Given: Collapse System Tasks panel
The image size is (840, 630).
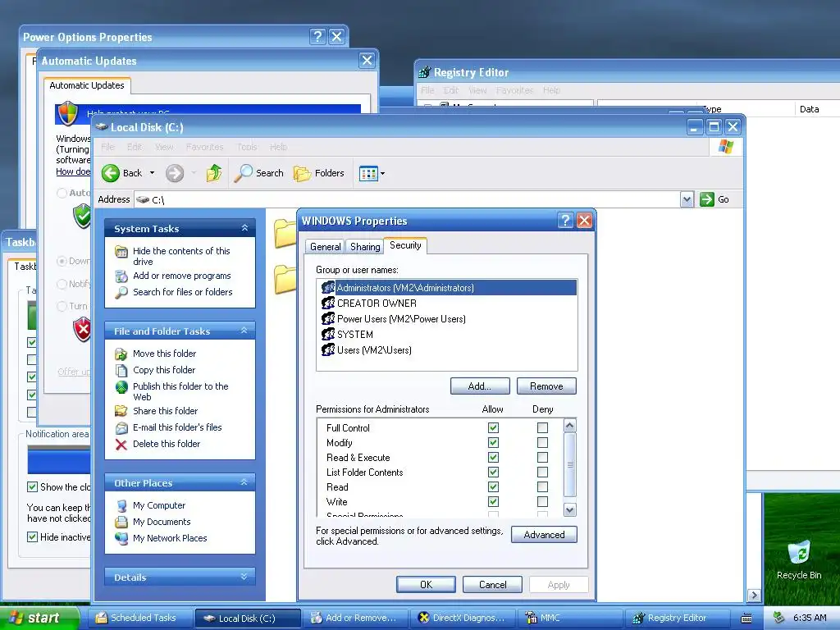Looking at the screenshot, I should [x=244, y=228].
